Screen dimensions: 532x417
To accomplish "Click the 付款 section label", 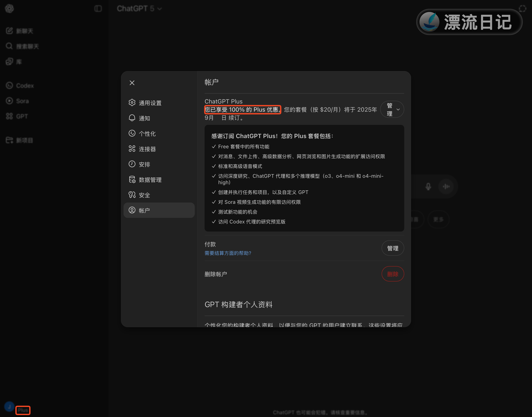I will [210, 244].
